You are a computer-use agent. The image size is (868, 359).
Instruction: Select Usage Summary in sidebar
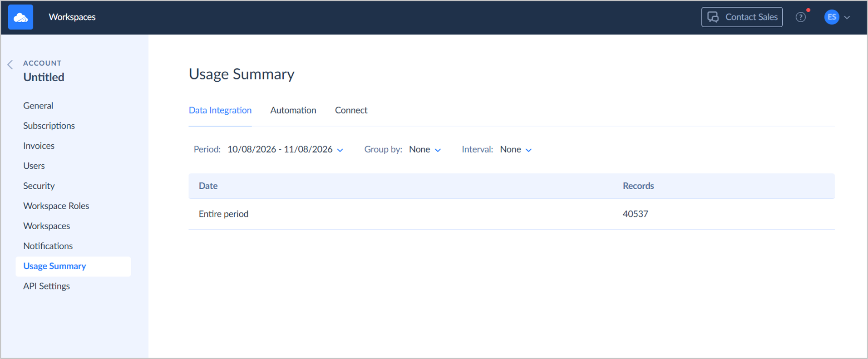tap(73, 266)
